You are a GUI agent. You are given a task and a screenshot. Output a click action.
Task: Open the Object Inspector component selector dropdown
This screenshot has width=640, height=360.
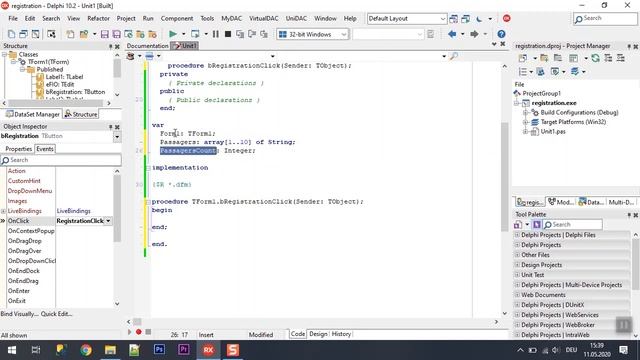tap(117, 136)
